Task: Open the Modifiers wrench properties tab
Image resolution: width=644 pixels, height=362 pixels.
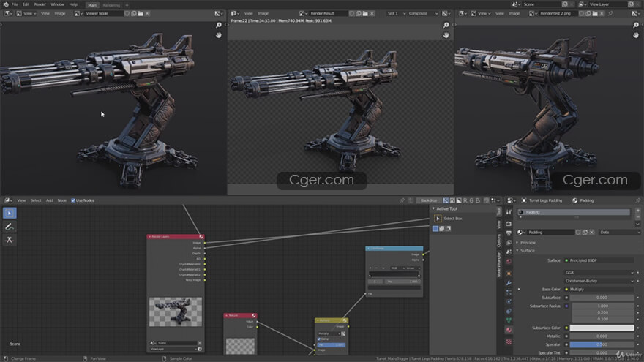Action: (509, 283)
